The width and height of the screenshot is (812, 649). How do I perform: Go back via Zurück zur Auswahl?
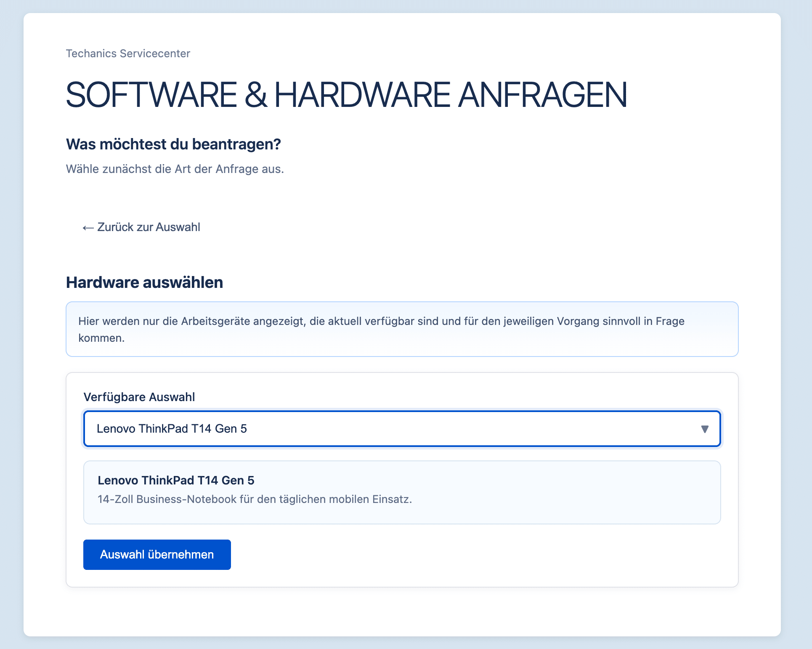pos(149,227)
